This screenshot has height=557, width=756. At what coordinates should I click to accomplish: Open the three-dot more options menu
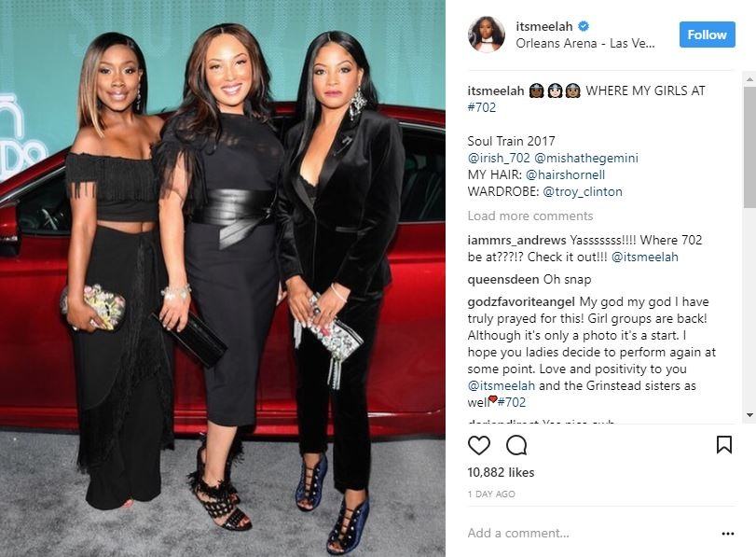(727, 534)
